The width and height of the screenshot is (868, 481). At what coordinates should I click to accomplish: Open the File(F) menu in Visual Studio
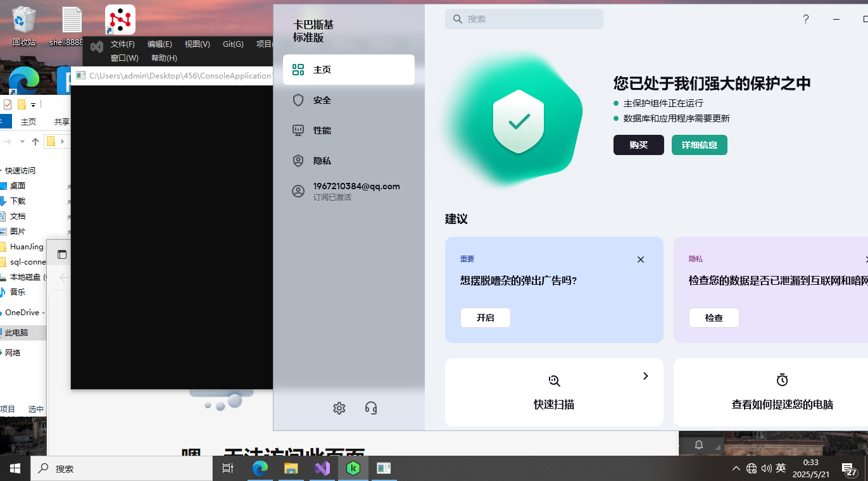click(x=123, y=44)
